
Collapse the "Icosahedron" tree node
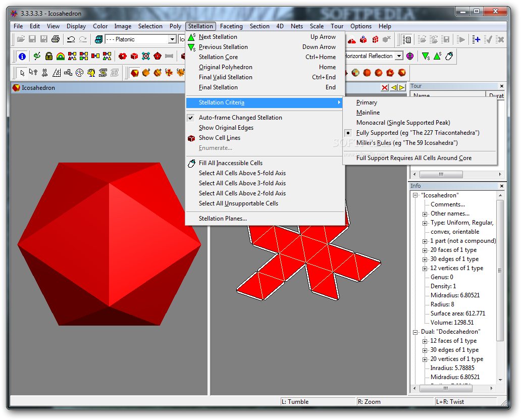[x=415, y=195]
